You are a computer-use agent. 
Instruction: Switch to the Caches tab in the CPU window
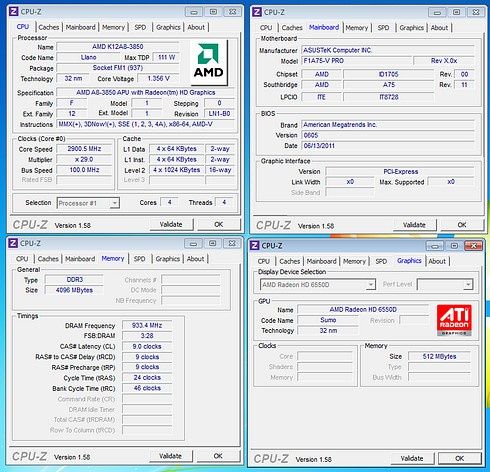pos(49,27)
